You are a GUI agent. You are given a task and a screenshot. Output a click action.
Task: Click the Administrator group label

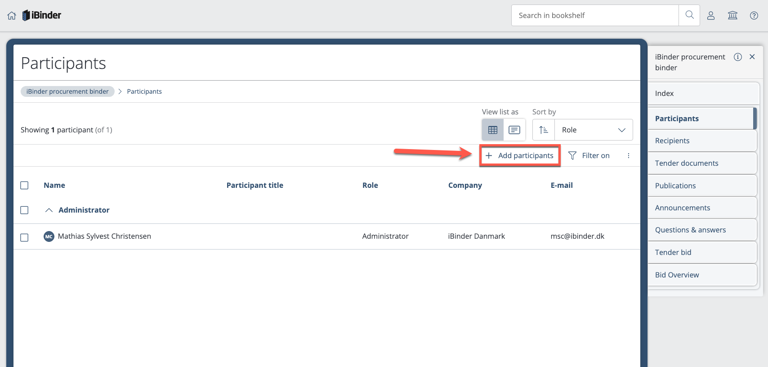[x=84, y=210]
